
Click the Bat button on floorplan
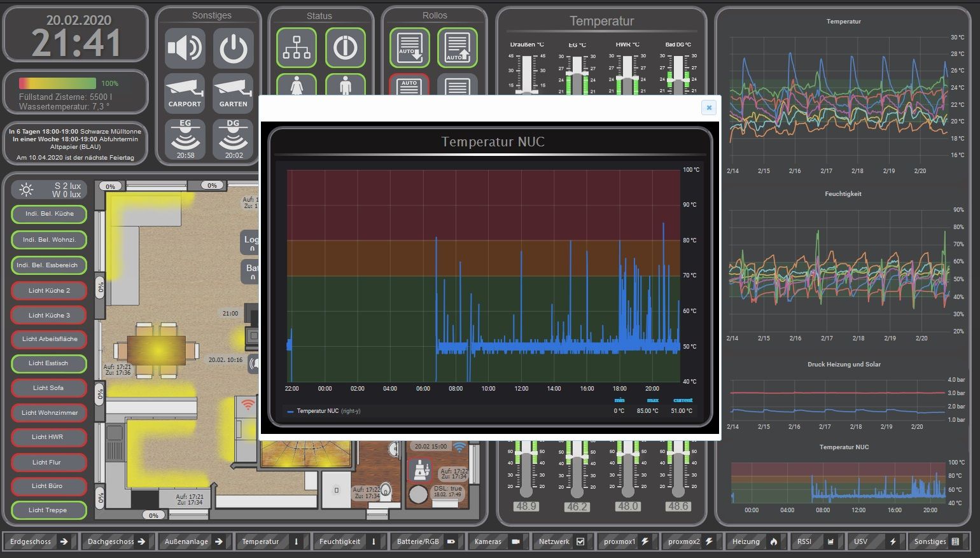tap(251, 272)
